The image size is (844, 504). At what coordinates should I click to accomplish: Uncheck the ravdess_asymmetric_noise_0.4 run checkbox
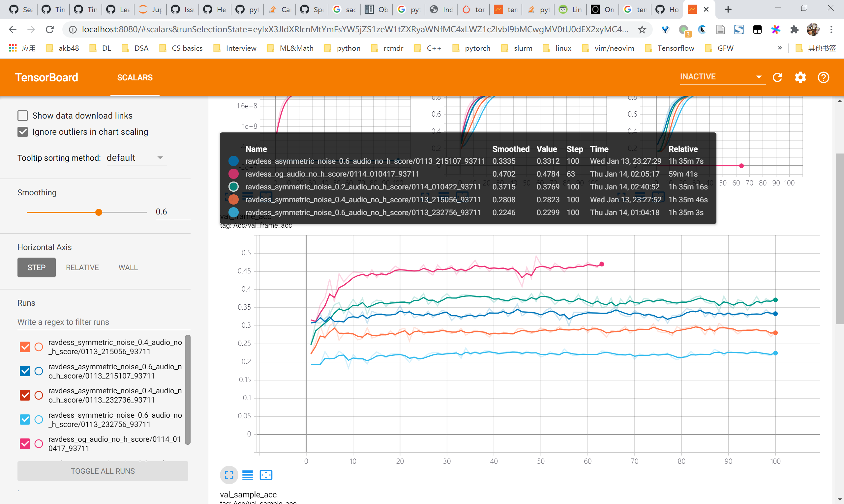coord(25,395)
